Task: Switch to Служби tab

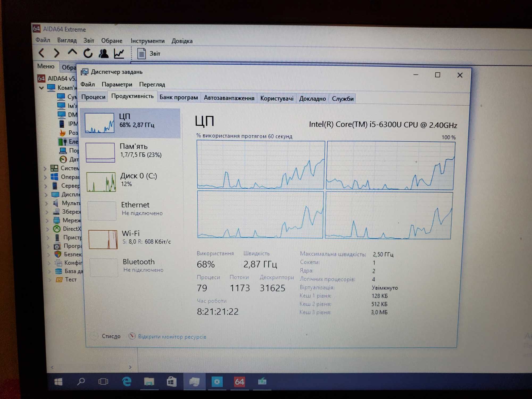Action: click(343, 99)
